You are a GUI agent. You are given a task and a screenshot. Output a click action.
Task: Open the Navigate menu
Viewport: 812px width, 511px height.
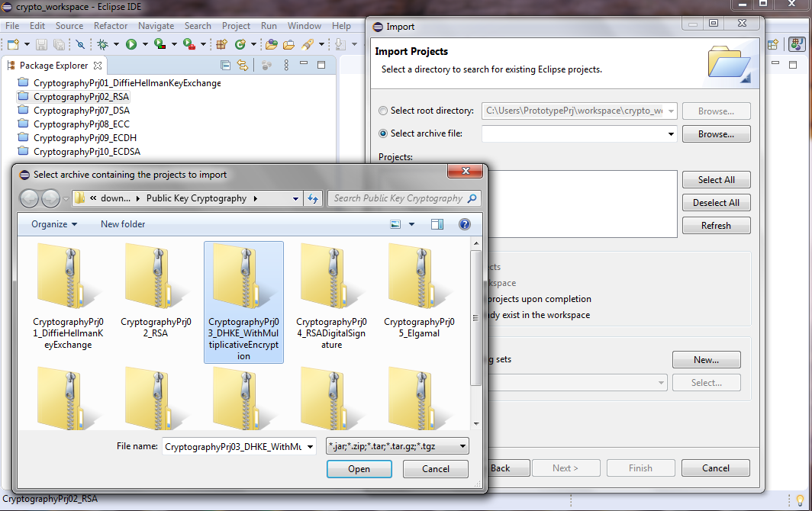(156, 25)
